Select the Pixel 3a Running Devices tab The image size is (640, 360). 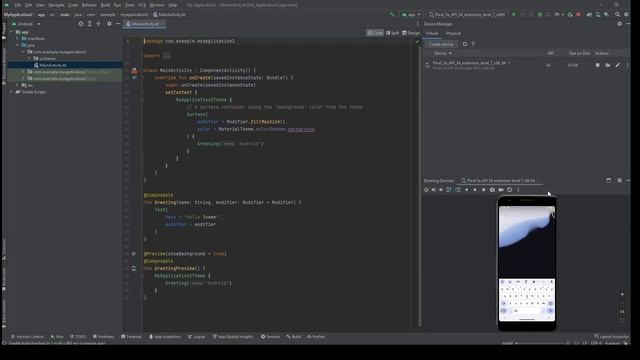point(500,180)
